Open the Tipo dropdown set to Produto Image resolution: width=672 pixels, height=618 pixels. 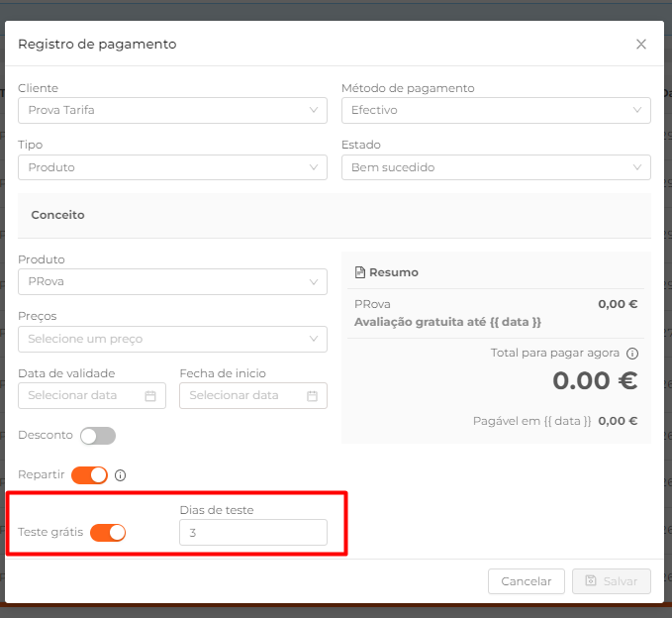(172, 167)
